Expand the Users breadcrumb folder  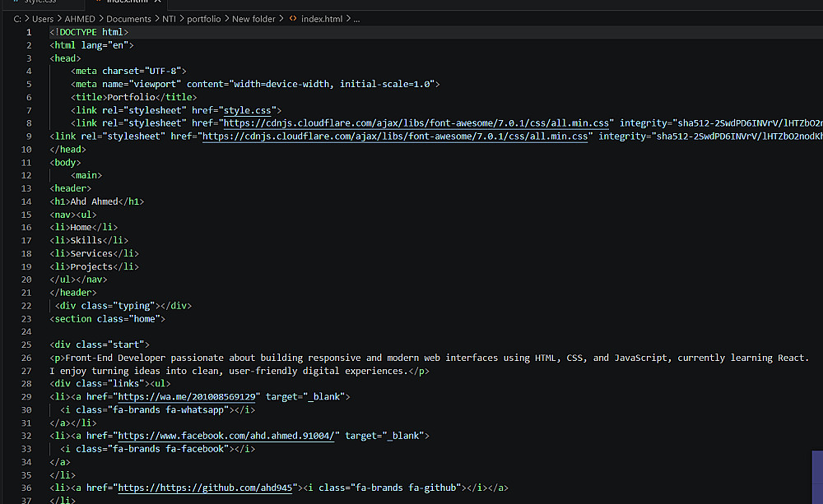(43, 18)
